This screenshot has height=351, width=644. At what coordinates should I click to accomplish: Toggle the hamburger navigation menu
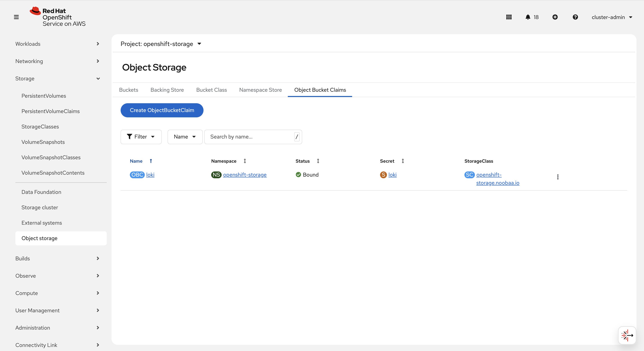tap(16, 17)
